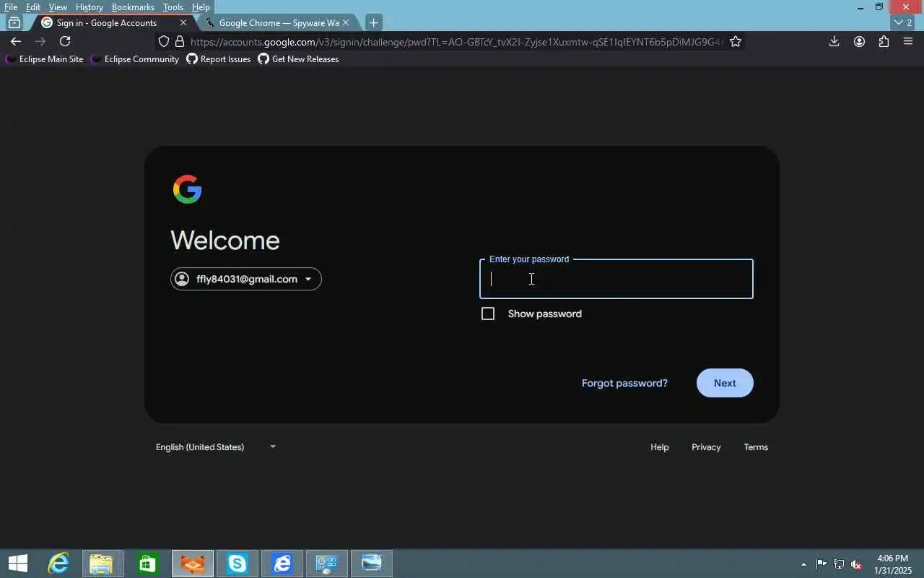
Task: Click the Google logo
Action: (x=188, y=189)
